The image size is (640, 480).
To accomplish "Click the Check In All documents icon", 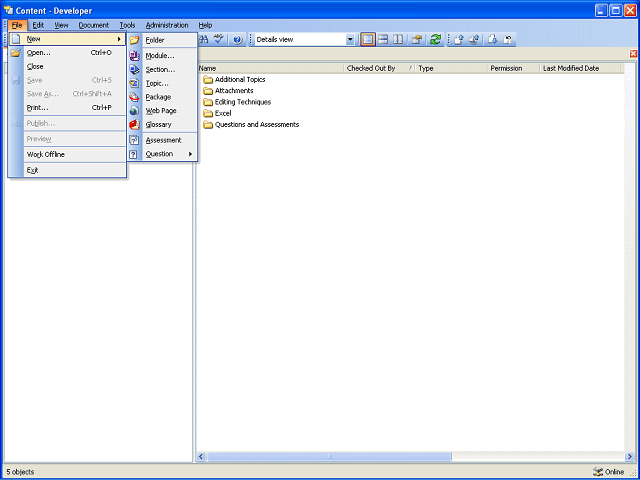I will coord(474,40).
